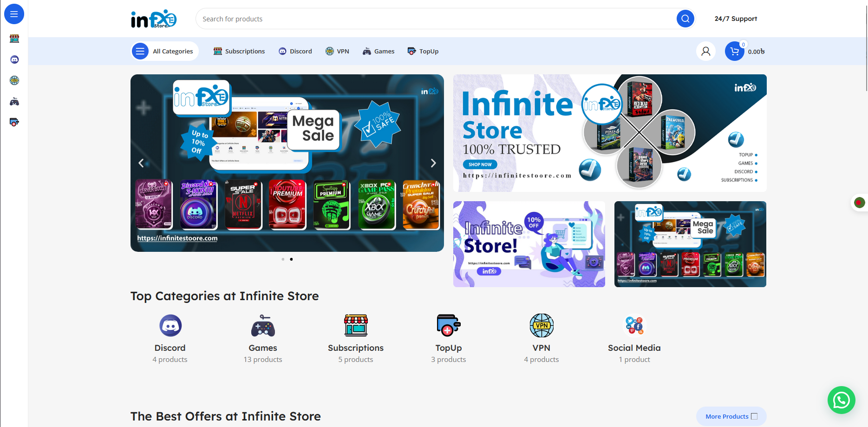Click the Infinite Store logo in header

coord(154,19)
